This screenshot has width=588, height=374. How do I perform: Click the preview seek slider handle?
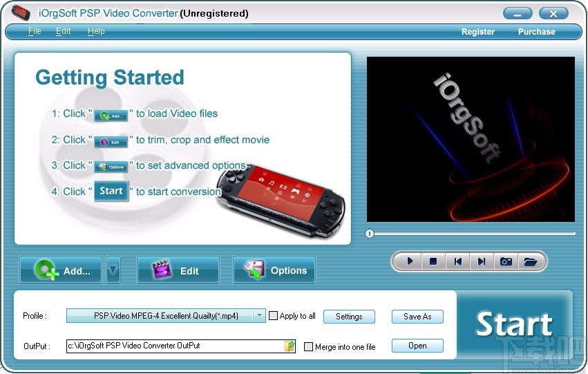(370, 234)
